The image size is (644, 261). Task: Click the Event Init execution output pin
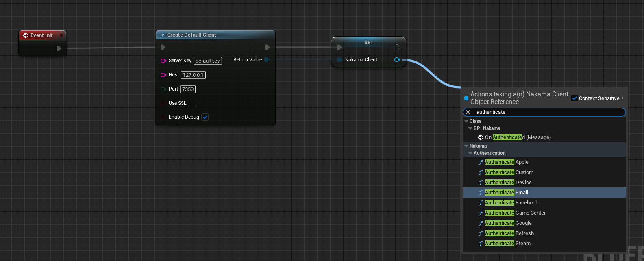(59, 48)
